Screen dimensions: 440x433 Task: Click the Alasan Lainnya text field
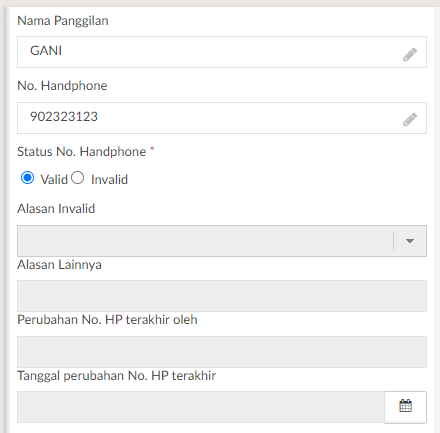(222, 296)
